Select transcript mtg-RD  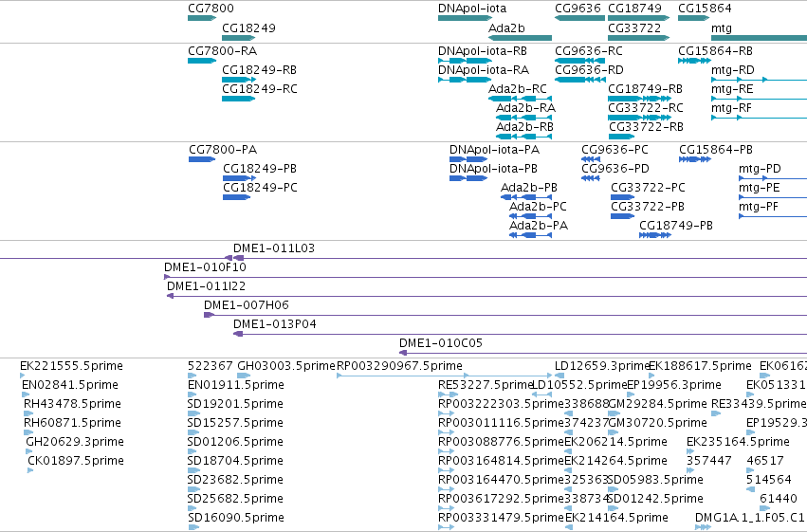point(760,80)
